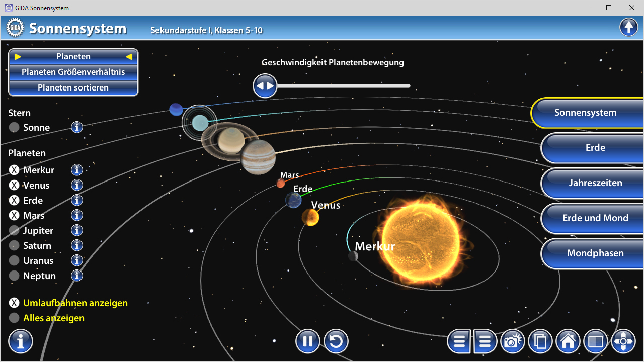Open the four-way navigation arrows control
Viewport: 644px width, 362px height.
(x=623, y=342)
